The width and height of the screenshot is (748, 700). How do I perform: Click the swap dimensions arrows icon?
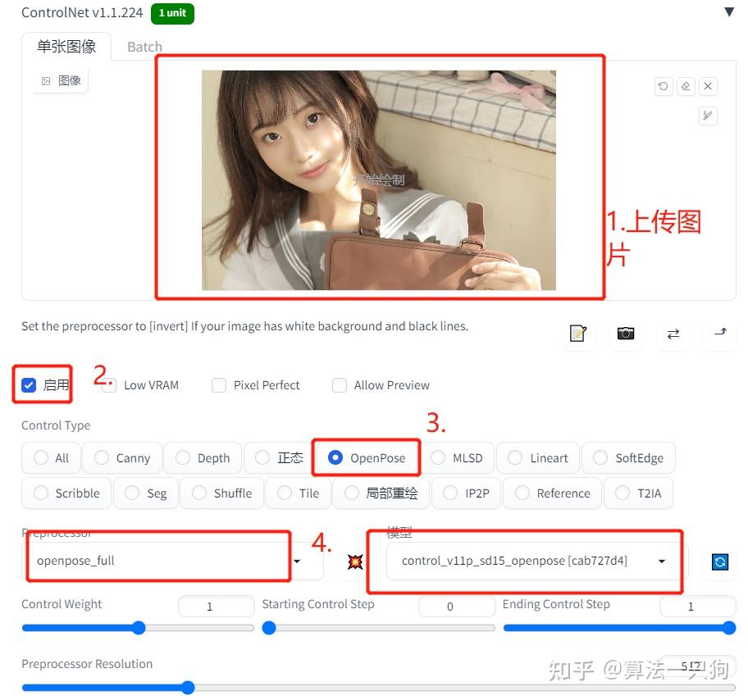(x=673, y=334)
